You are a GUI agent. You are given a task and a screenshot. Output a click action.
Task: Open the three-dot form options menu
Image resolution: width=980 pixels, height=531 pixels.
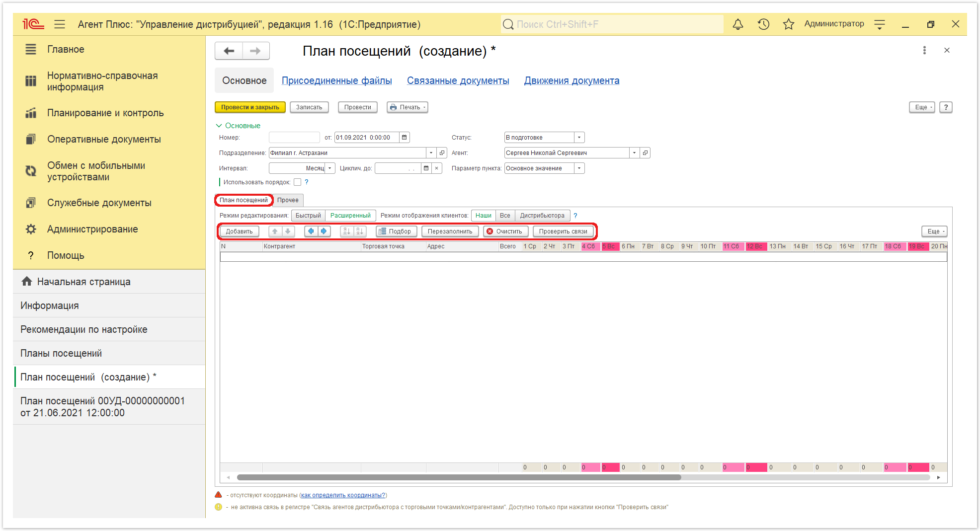coord(924,50)
